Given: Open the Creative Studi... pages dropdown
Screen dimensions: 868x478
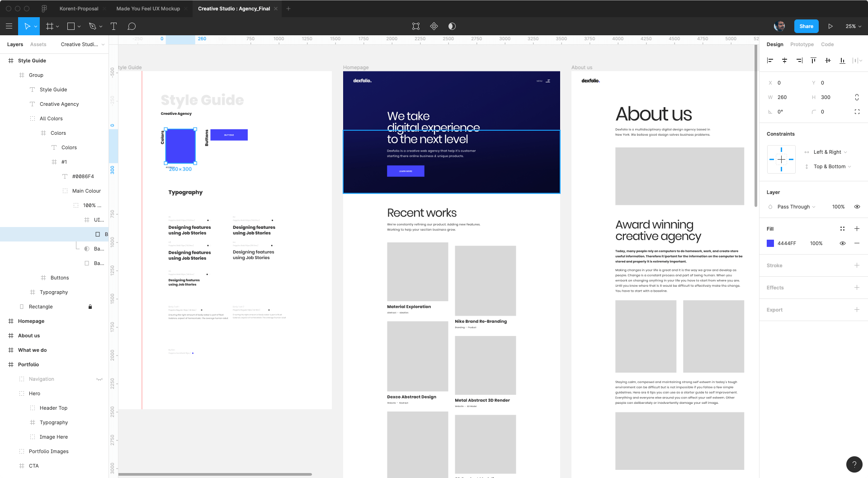Looking at the screenshot, I should pos(83,44).
